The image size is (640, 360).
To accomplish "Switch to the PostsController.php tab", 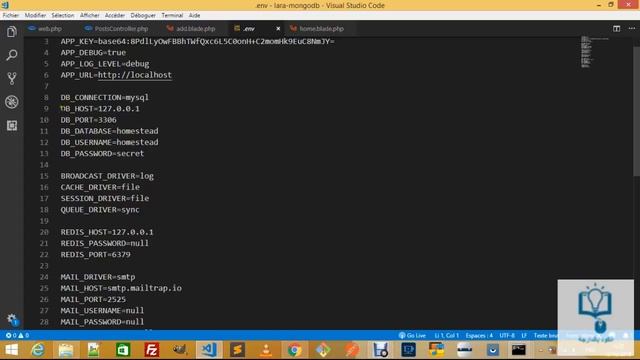I will [x=117, y=29].
